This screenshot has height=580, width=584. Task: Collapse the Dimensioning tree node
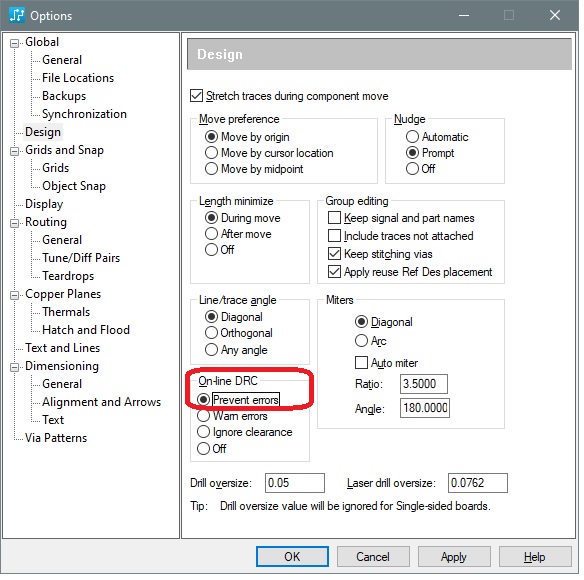[x=15, y=367]
